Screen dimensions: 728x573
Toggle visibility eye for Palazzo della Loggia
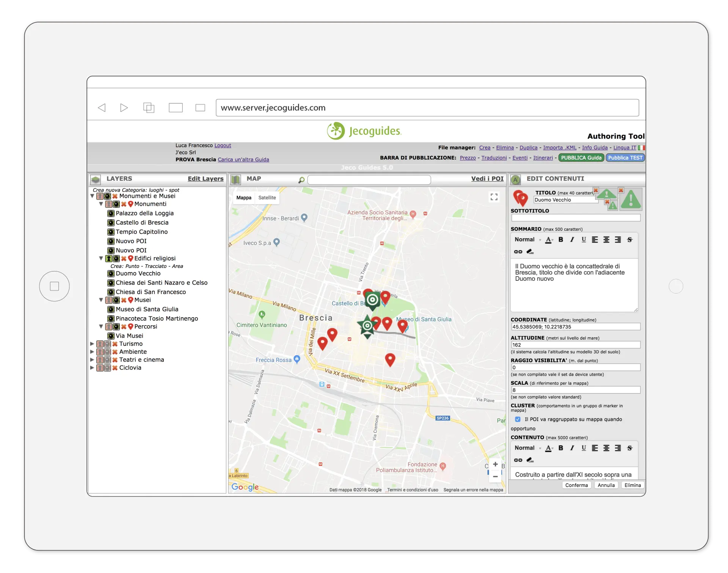[x=111, y=213]
